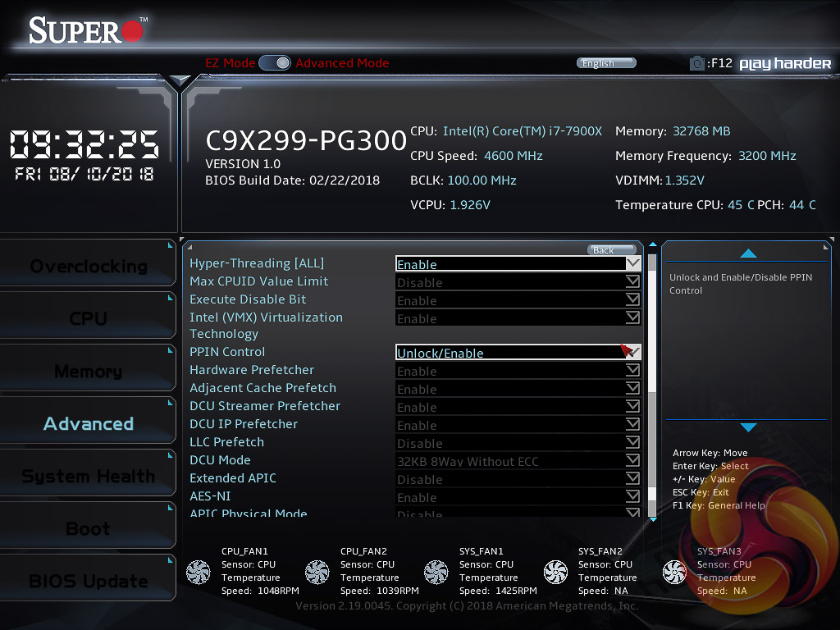Click the CPU_FAN2 fan icon
The image size is (840, 630).
(317, 572)
